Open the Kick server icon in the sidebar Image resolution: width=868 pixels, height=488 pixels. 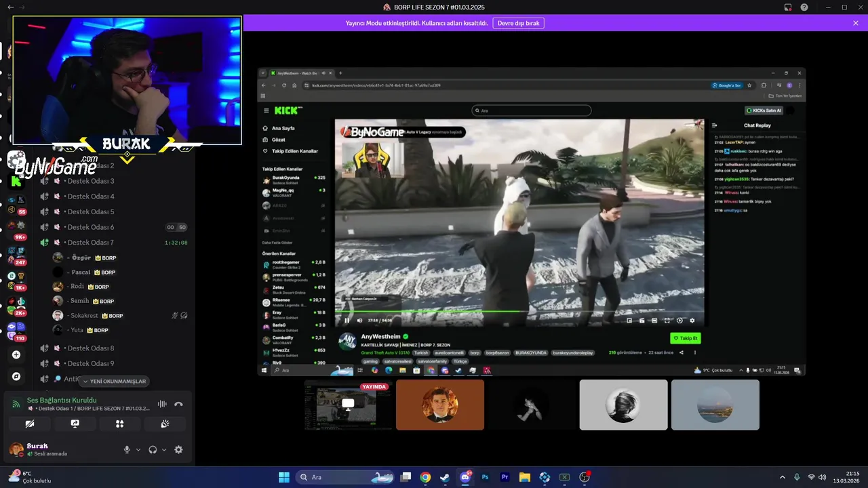click(16, 181)
